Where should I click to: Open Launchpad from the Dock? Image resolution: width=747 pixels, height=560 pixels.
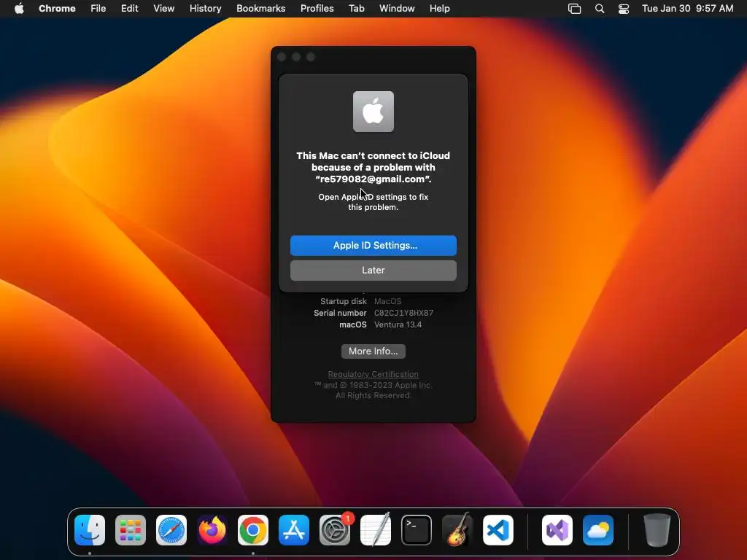pos(131,530)
